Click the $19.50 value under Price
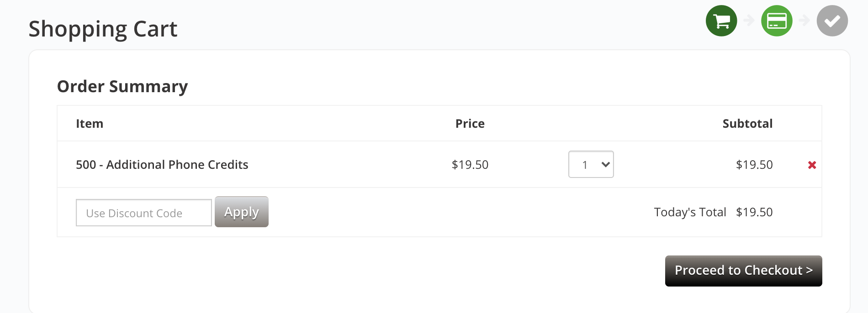This screenshot has height=313, width=868. click(x=470, y=165)
